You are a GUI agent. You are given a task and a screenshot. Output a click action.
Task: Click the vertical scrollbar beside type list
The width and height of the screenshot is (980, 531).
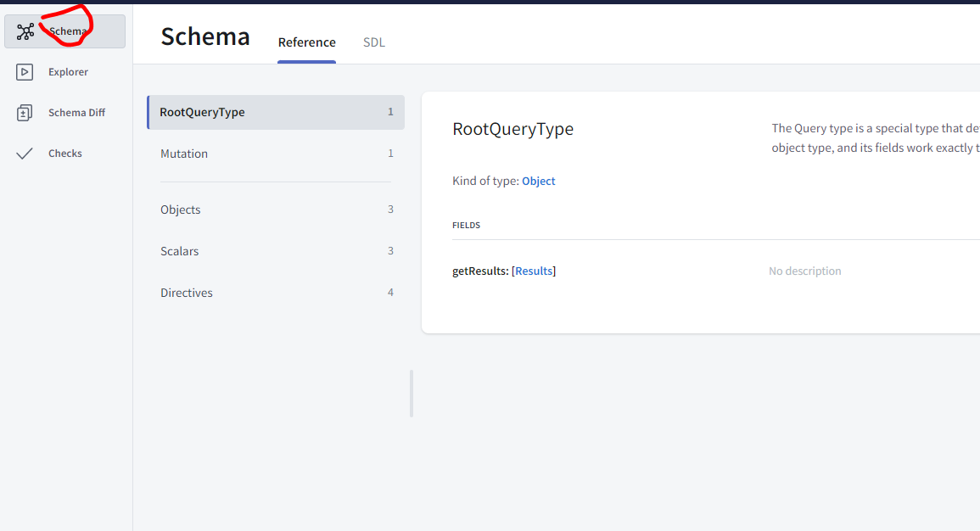coord(412,394)
